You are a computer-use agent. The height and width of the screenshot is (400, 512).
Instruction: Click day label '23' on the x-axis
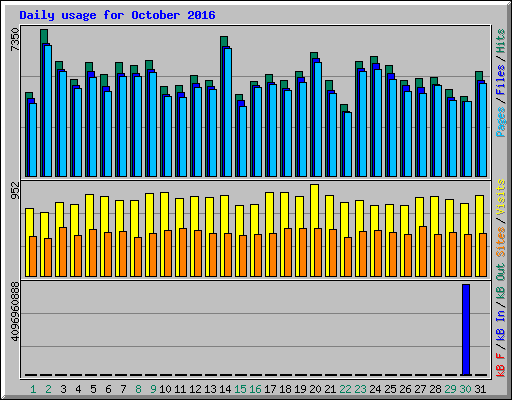coord(360,389)
